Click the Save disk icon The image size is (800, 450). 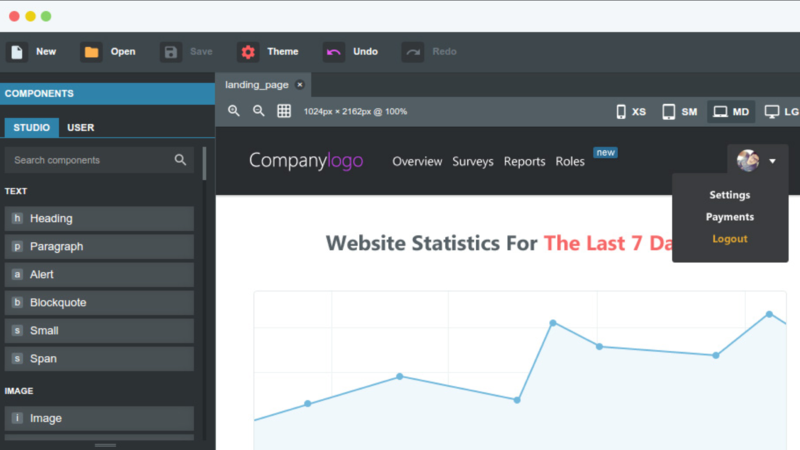(170, 52)
